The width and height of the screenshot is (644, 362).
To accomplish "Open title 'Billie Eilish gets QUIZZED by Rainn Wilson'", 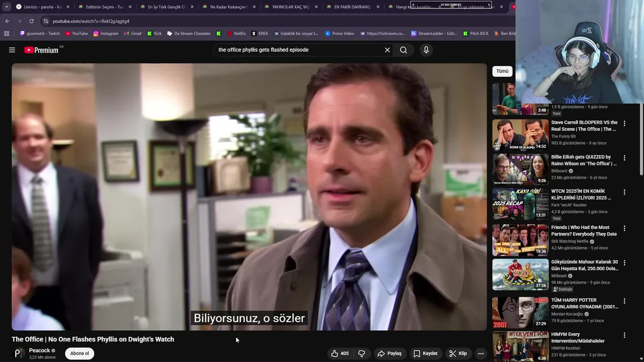I will click(x=584, y=160).
